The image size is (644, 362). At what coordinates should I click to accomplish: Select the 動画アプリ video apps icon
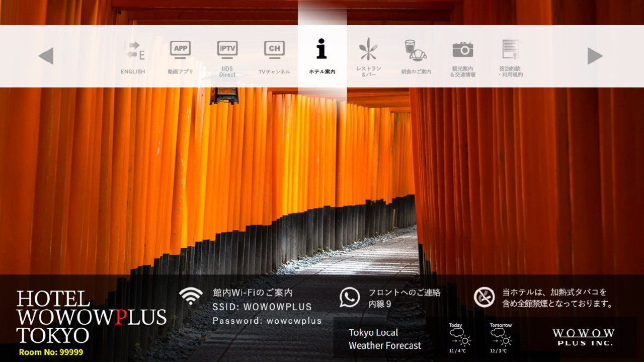coord(180,55)
